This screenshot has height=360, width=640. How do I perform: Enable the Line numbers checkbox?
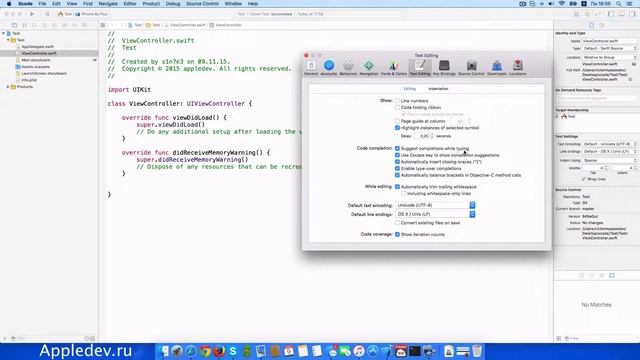click(x=397, y=100)
